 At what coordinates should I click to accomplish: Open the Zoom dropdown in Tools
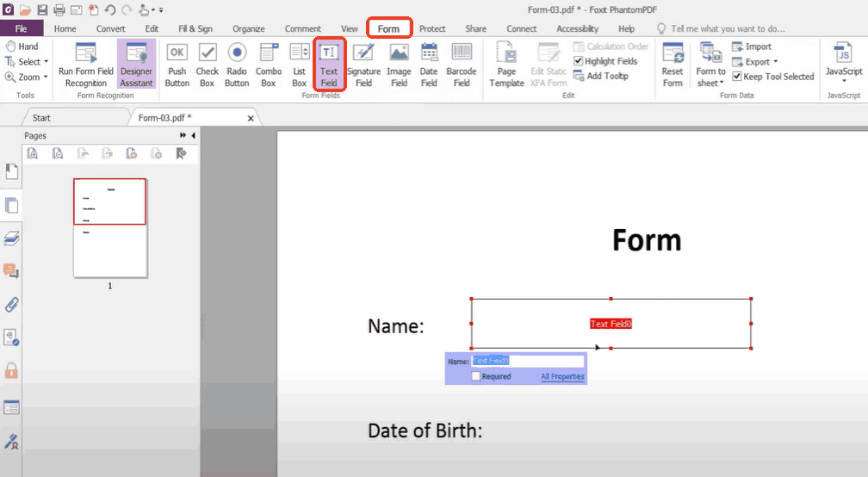[28, 77]
